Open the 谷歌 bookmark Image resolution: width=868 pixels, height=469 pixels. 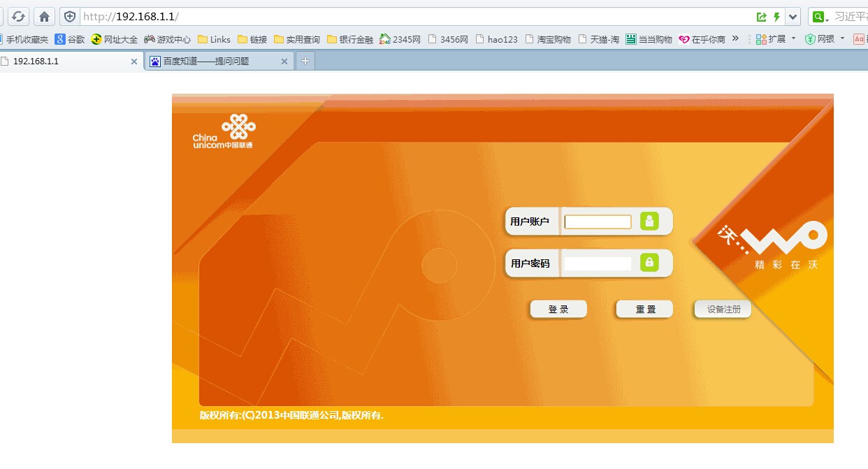(70, 39)
